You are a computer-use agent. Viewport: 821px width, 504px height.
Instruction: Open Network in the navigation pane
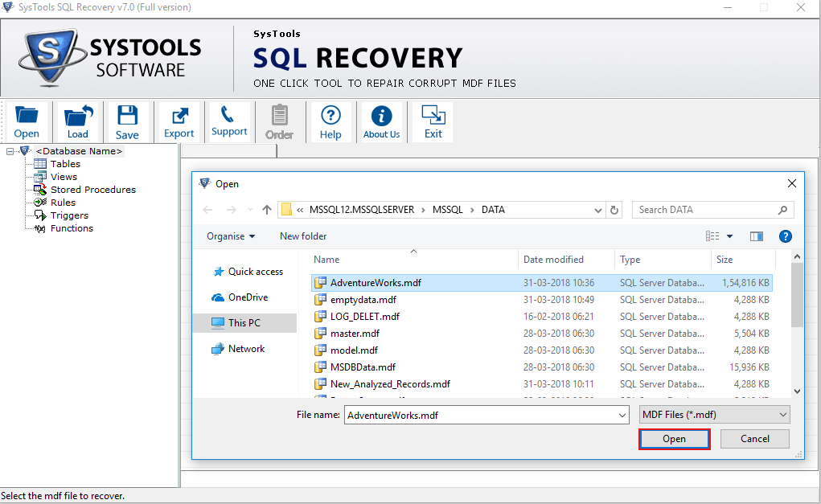click(238, 349)
